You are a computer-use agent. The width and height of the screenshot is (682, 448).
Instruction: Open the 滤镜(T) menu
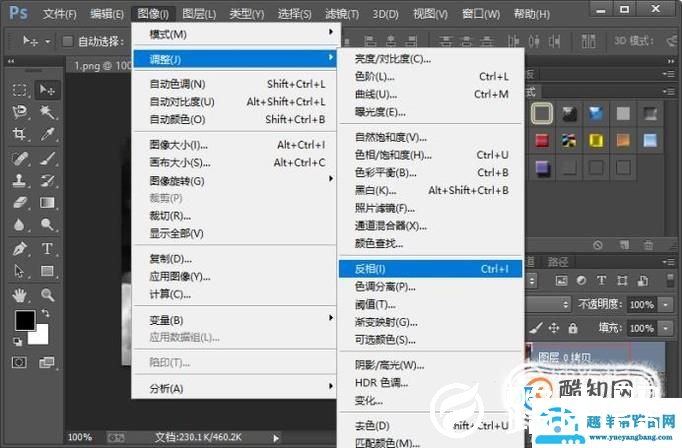coord(342,14)
